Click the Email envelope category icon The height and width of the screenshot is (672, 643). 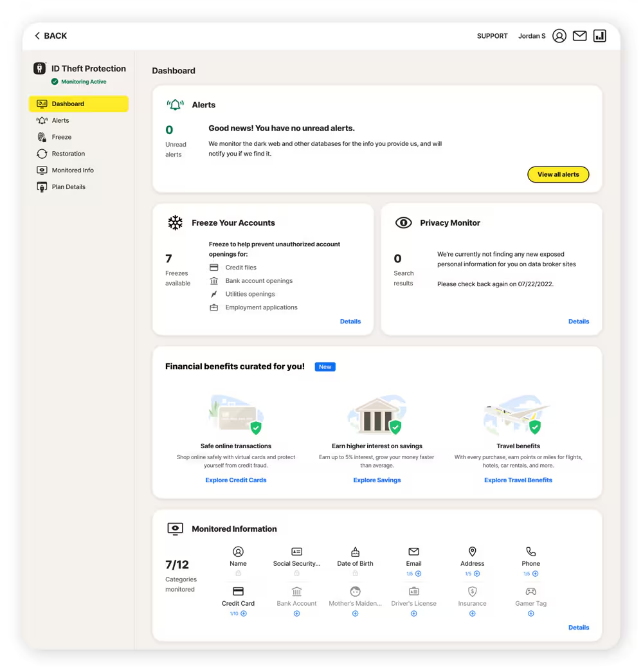coord(413,552)
